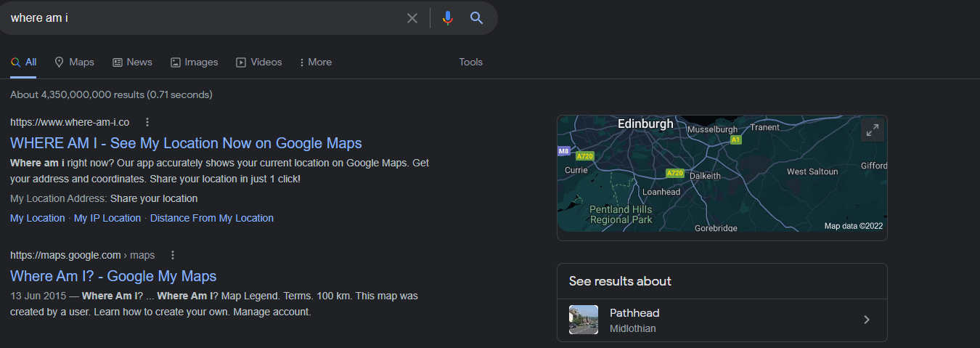The height and width of the screenshot is (348, 980).
Task: Click 'Share your location' text
Action: (x=154, y=198)
